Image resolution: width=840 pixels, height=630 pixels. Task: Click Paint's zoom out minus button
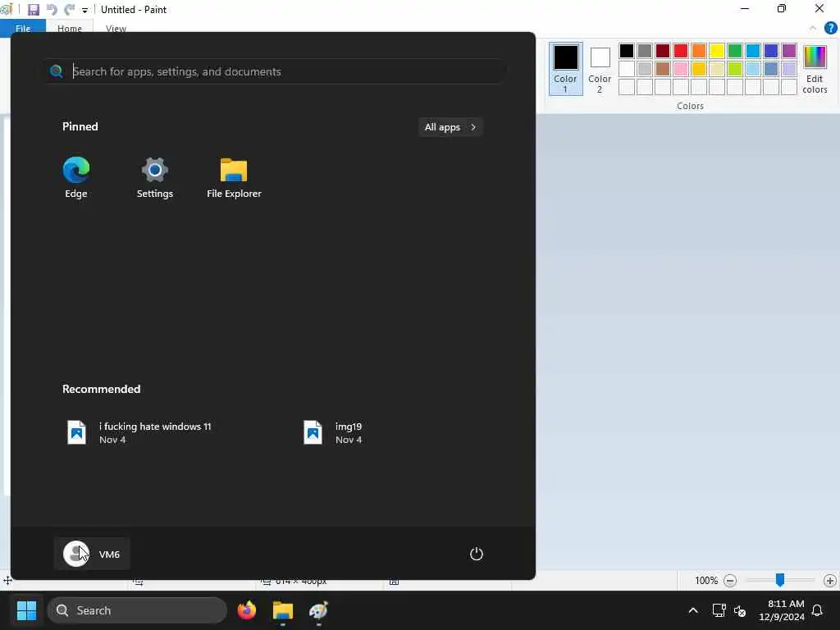pyautogui.click(x=729, y=581)
